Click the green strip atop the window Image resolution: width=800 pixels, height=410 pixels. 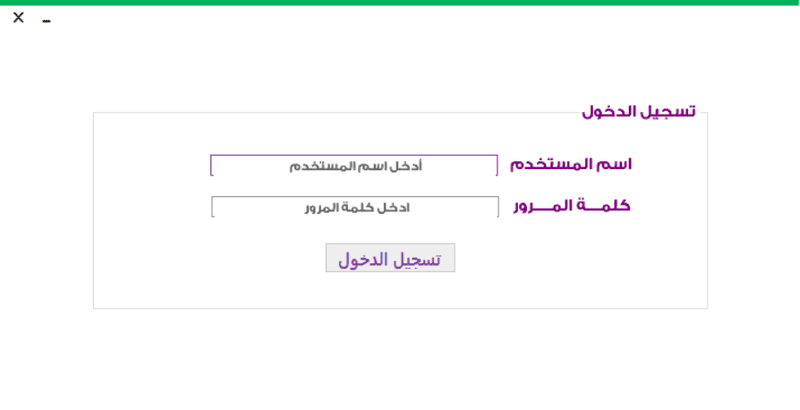[x=400, y=3]
